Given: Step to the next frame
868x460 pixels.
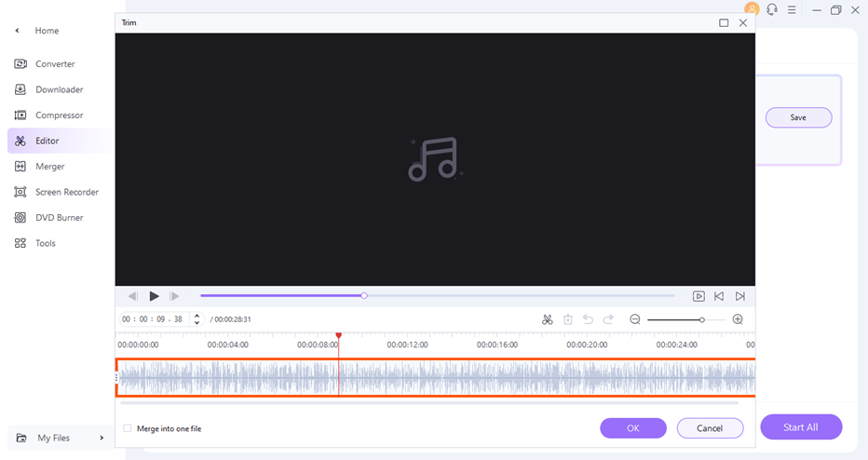Looking at the screenshot, I should tap(174, 296).
